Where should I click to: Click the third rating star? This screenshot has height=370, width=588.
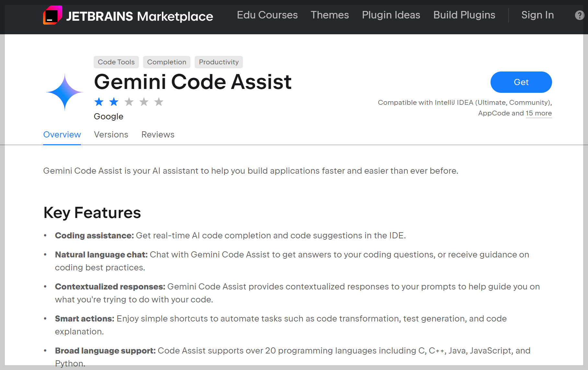pos(129,102)
